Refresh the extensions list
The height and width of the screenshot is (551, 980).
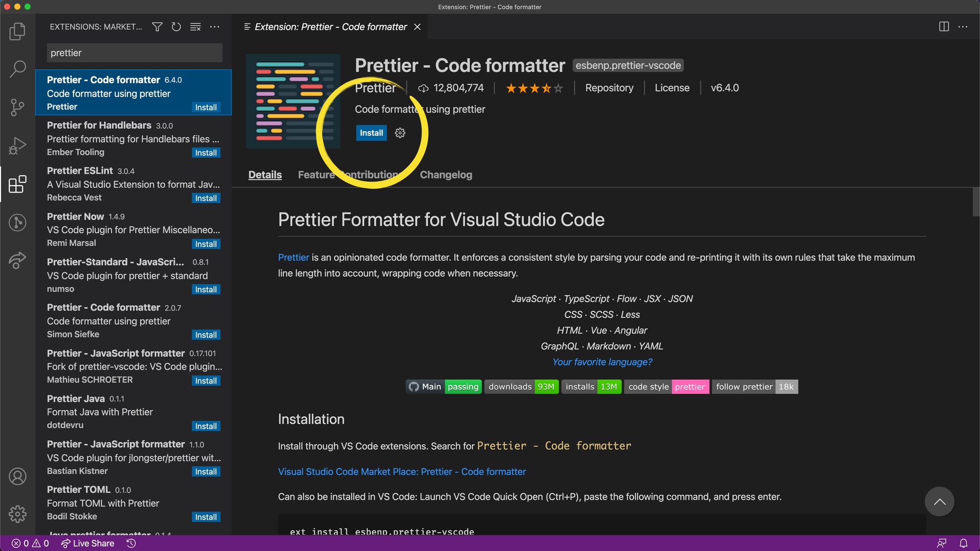tap(176, 27)
